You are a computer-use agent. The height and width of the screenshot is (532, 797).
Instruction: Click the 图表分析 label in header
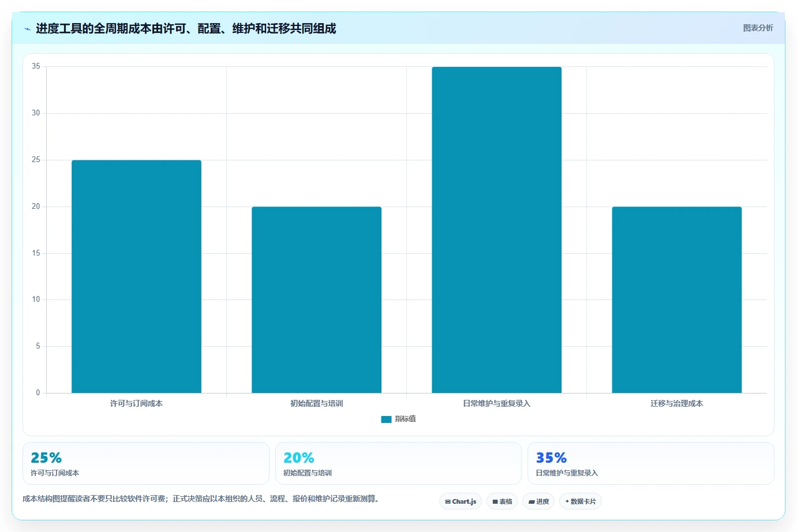(758, 28)
